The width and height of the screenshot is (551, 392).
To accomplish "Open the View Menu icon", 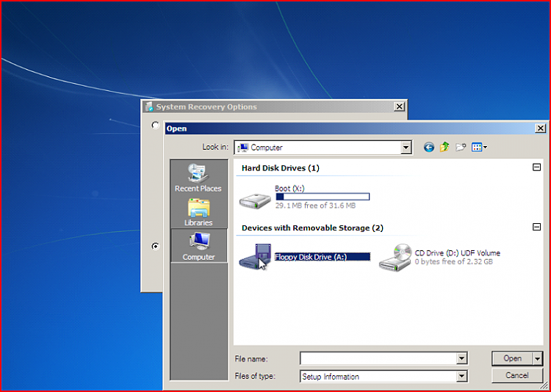I will pos(479,147).
